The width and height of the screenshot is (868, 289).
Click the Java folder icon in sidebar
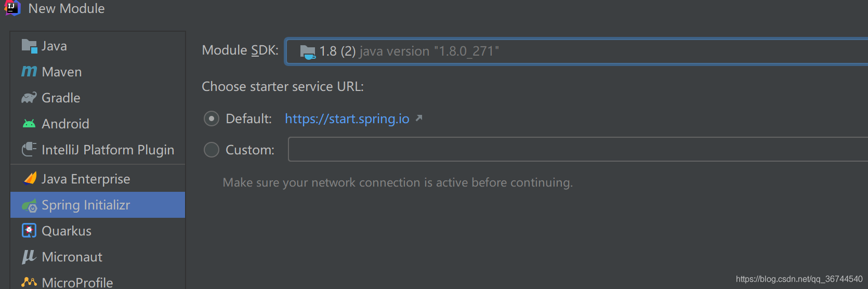pyautogui.click(x=29, y=46)
